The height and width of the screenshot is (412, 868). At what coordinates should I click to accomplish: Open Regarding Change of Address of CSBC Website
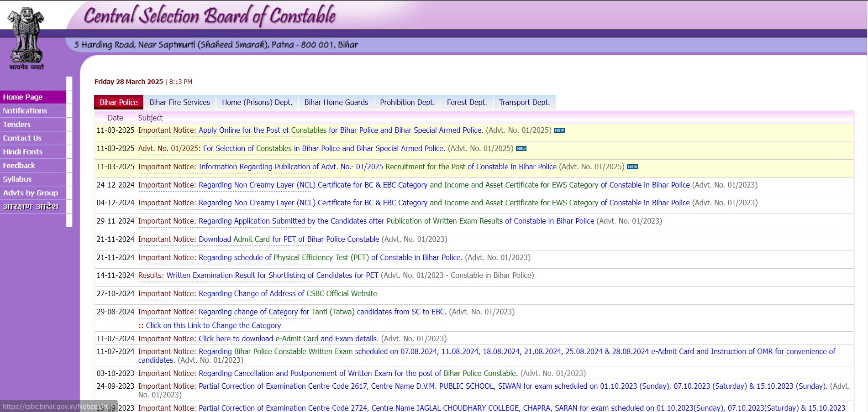(x=288, y=293)
